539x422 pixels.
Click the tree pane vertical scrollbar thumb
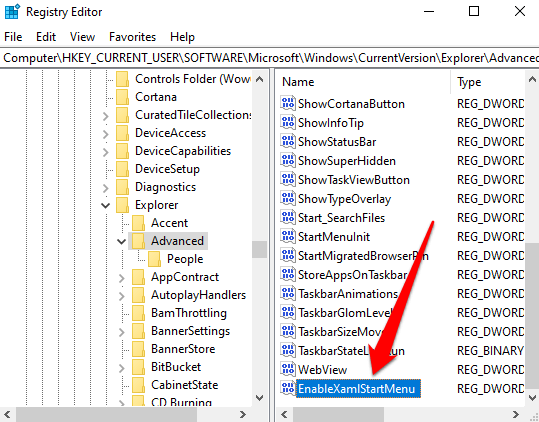coord(260,249)
